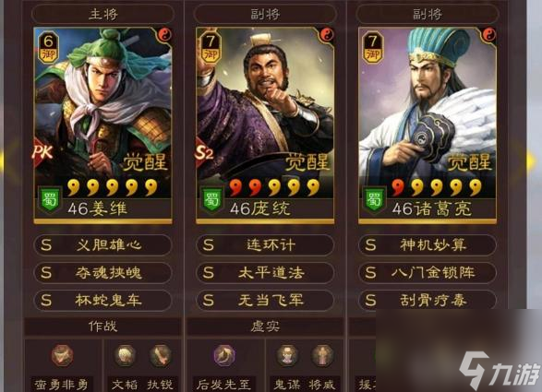
Task: Select the 八门金锁阵 skill slot
Action: [428, 273]
